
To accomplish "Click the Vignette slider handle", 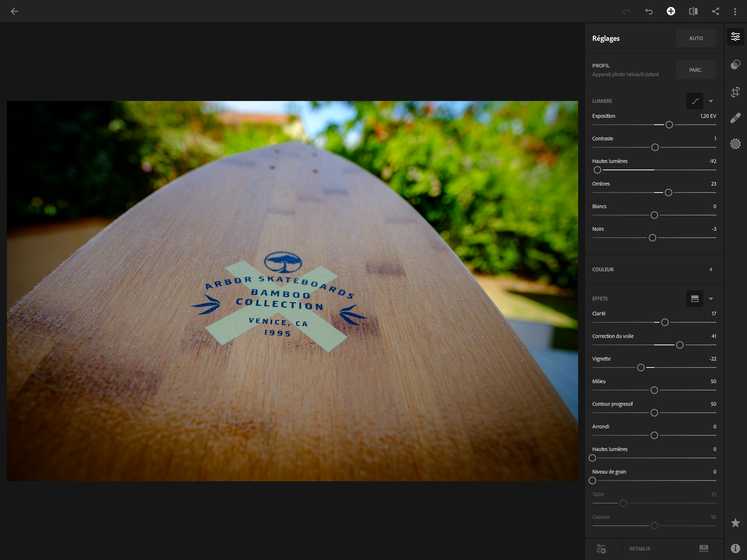I will pos(641,367).
